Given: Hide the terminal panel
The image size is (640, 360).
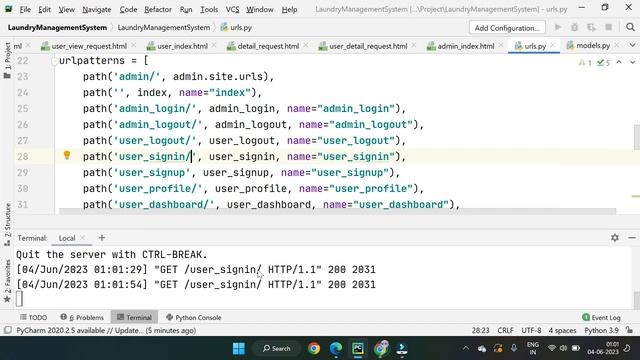Looking at the screenshot, I should tap(631, 238).
